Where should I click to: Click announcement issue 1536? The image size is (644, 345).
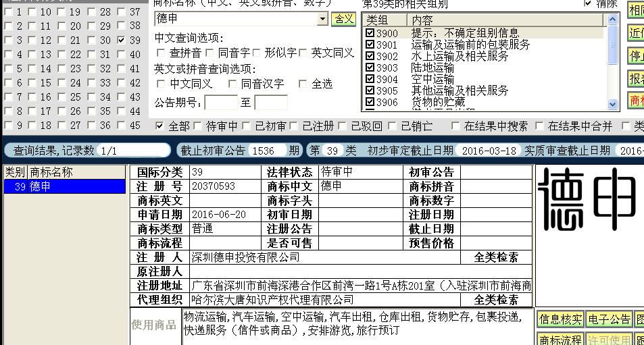tap(267, 151)
